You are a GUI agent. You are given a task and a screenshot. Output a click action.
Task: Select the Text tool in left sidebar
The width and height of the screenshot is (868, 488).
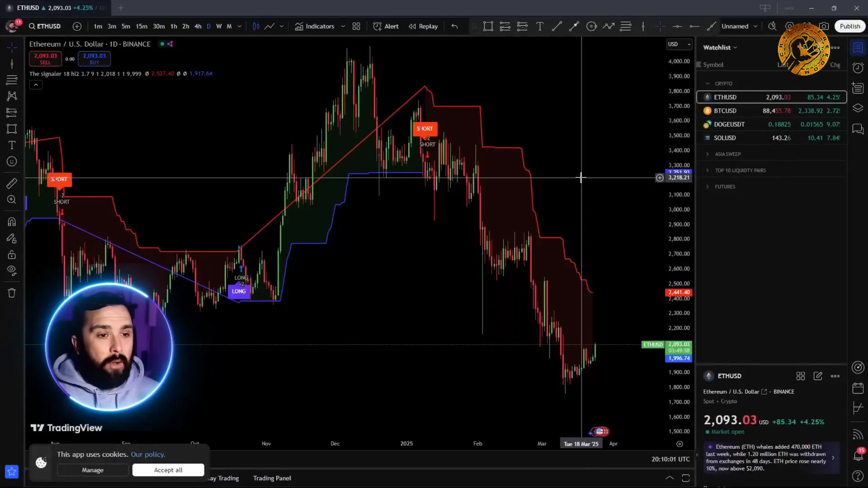[12, 145]
